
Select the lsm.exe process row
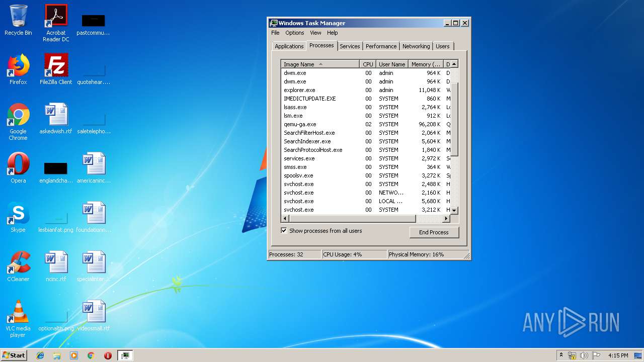[x=366, y=116]
